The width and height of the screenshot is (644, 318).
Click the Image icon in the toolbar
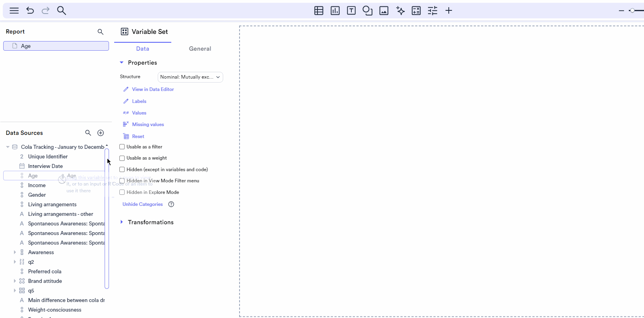pyautogui.click(x=384, y=11)
